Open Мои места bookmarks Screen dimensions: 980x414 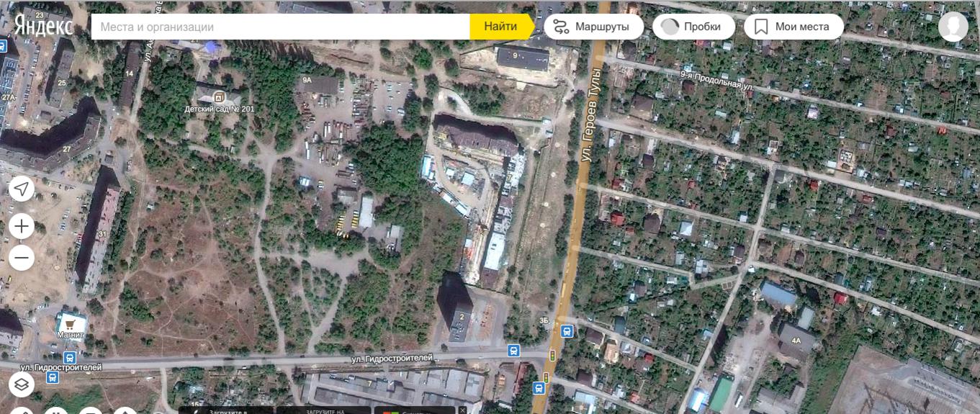794,27
